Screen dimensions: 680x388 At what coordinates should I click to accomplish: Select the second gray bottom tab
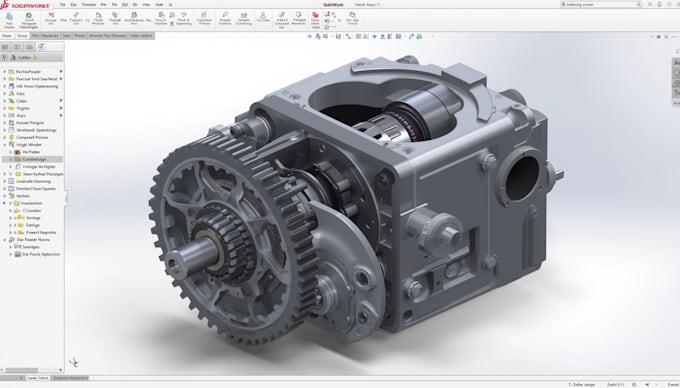(x=70, y=378)
